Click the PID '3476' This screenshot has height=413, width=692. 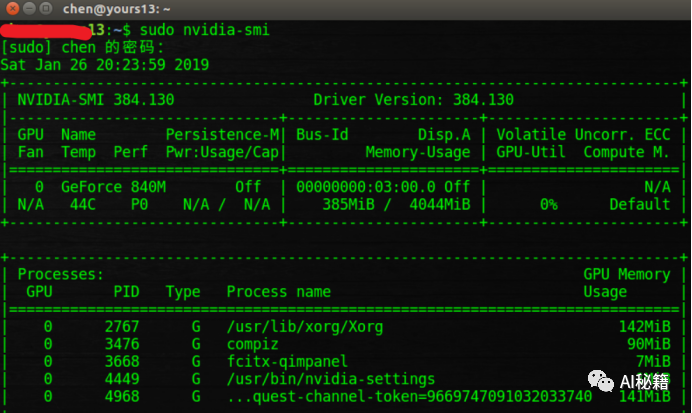coord(122,344)
